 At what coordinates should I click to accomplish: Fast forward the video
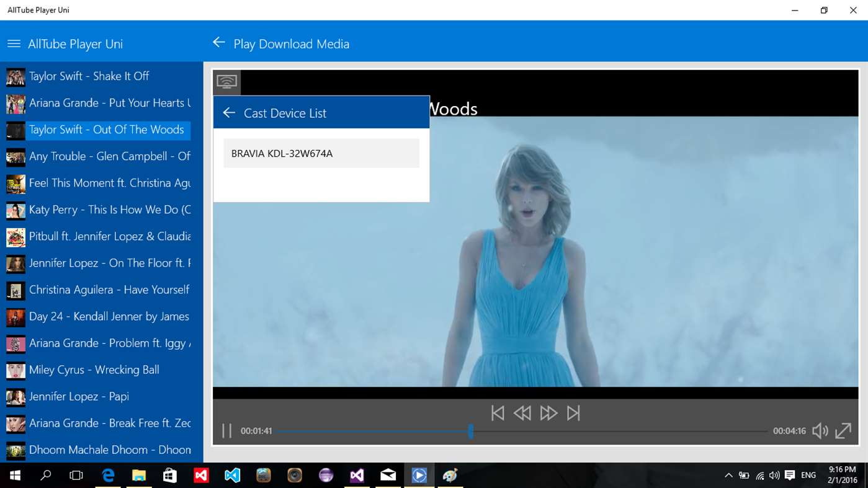[x=548, y=413]
